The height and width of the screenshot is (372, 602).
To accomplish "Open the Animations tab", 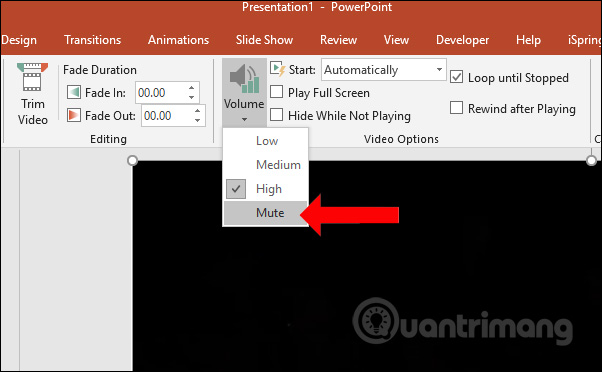I will [x=179, y=40].
